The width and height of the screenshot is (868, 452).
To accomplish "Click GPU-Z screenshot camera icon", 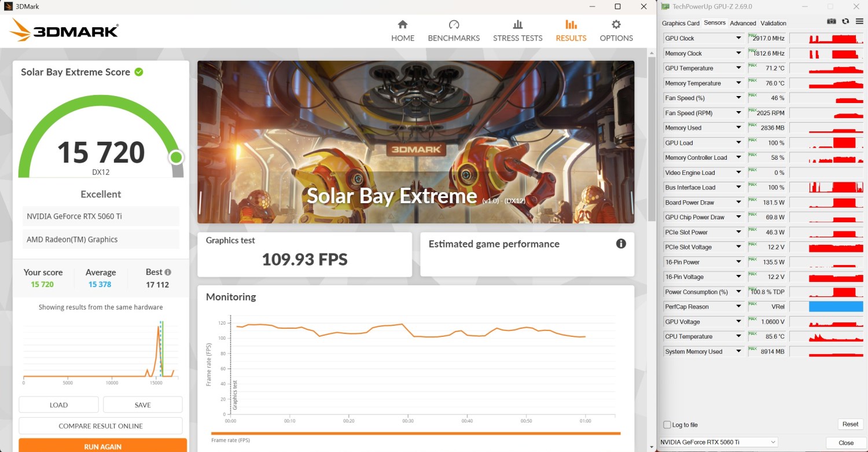I will pos(832,21).
